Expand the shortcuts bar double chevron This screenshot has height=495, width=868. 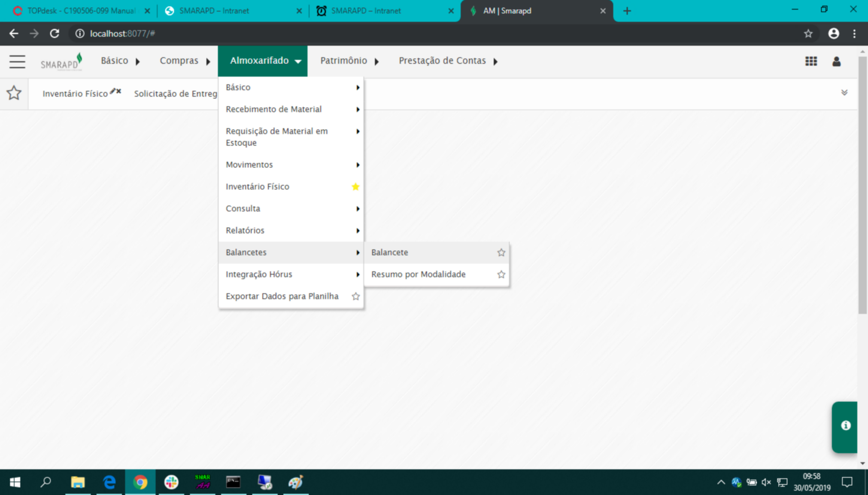click(x=844, y=93)
